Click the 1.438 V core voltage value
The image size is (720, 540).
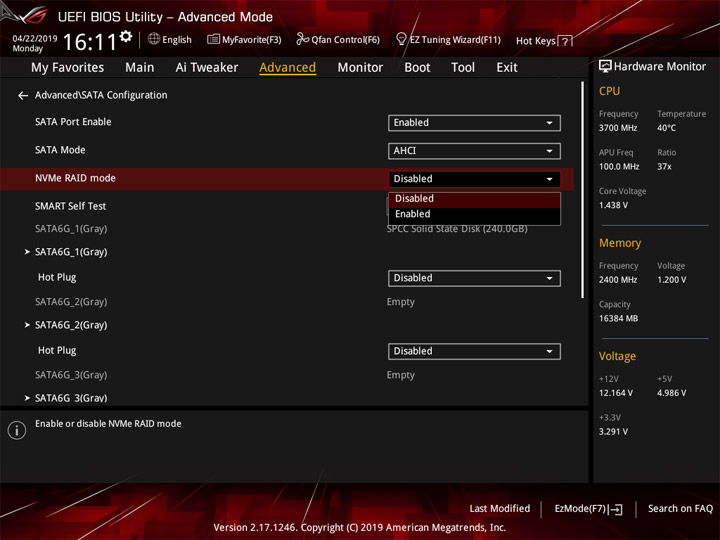click(x=613, y=205)
